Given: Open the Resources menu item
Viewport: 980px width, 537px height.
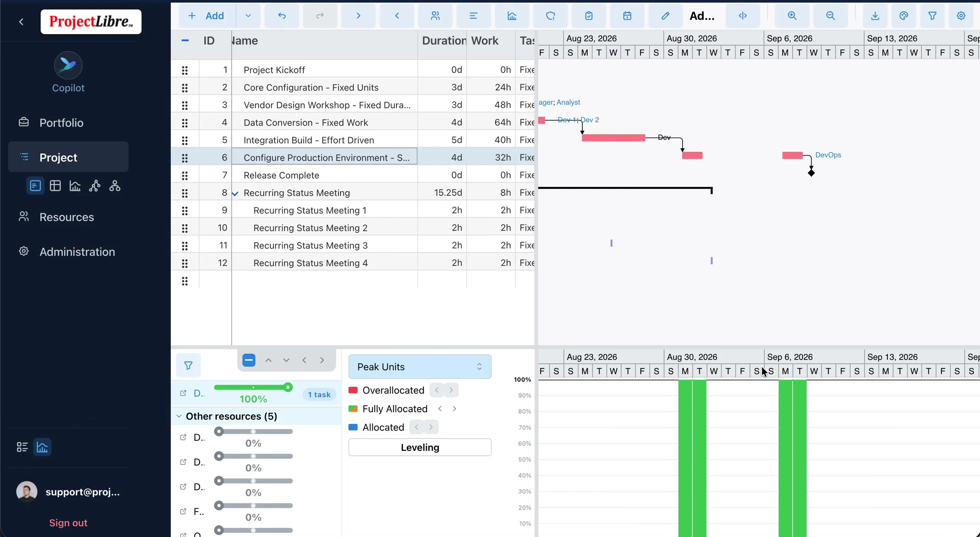Looking at the screenshot, I should tap(68, 217).
